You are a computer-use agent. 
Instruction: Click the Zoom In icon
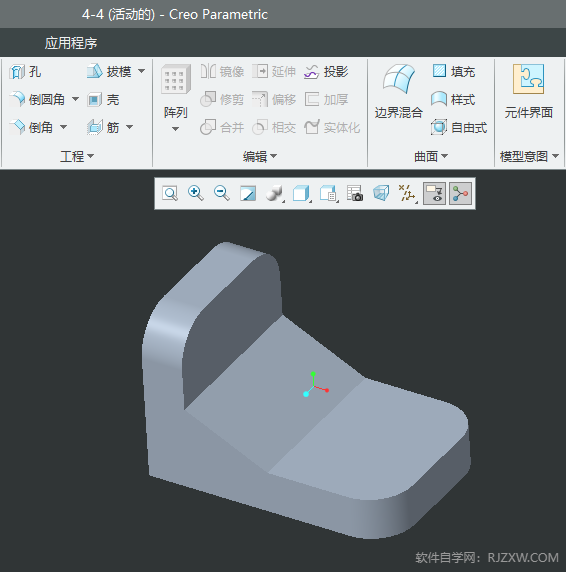(x=196, y=193)
